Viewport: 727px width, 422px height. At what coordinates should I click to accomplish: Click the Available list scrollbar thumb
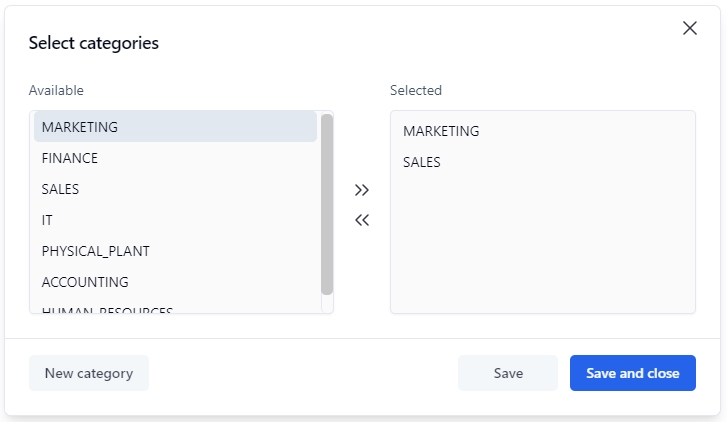coord(327,205)
